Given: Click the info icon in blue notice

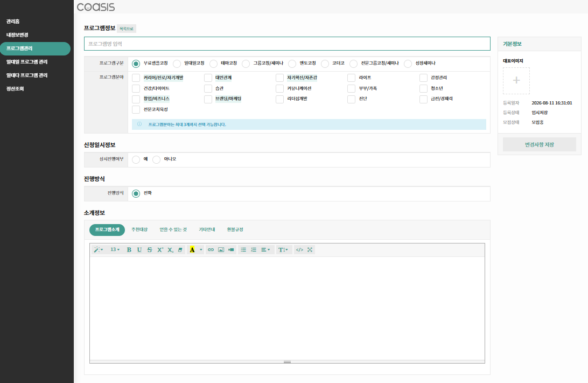Looking at the screenshot, I should tap(139, 124).
